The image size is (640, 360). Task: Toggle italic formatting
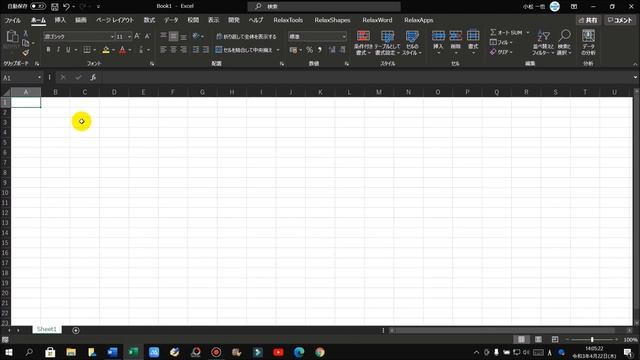[58, 50]
